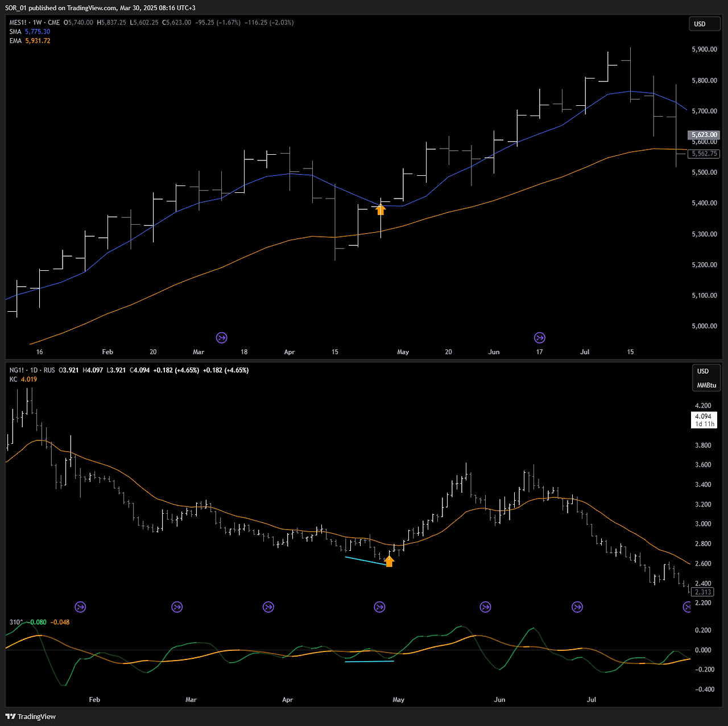Screen dimensions: 728x726
Task: Click the 5,800.00 price scale label
Action: point(704,81)
